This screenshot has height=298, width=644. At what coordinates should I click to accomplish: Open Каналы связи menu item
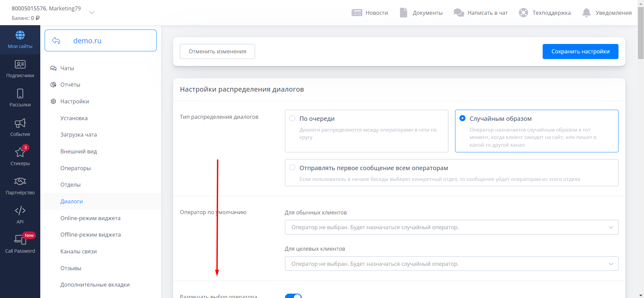(79, 251)
